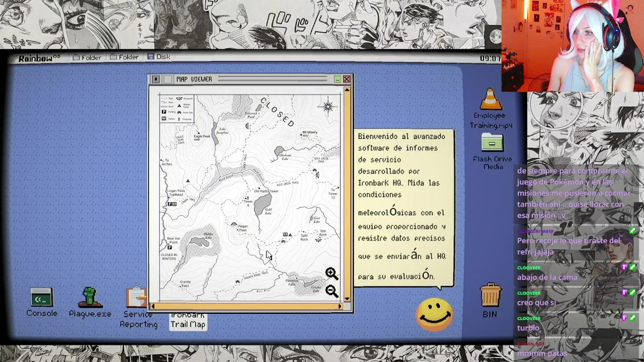Zoom out on the trail map

click(331, 291)
